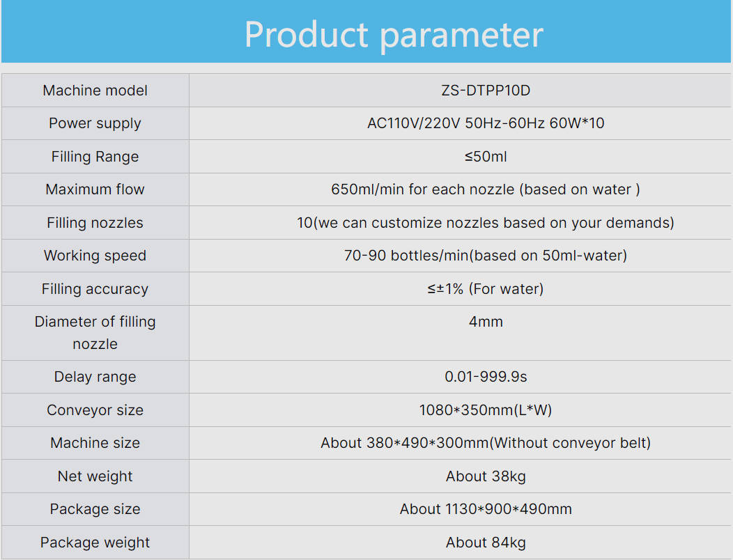Click the AC110V/220V power supply value
Image resolution: width=733 pixels, height=560 pixels.
[x=486, y=123]
